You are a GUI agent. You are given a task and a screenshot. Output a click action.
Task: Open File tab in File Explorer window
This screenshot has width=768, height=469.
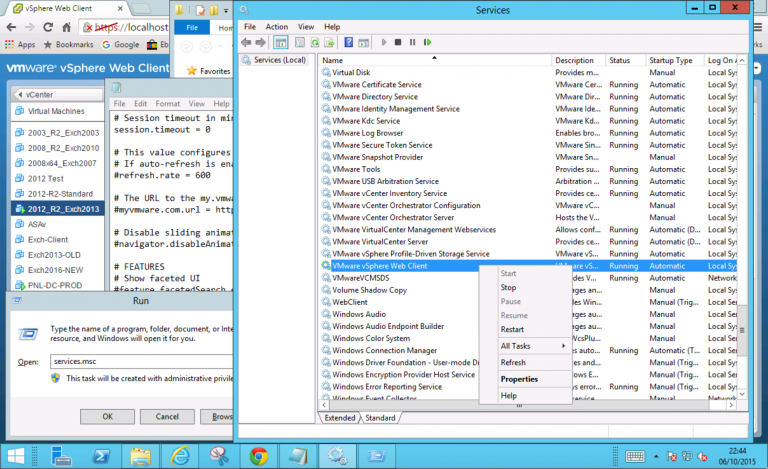pos(192,28)
